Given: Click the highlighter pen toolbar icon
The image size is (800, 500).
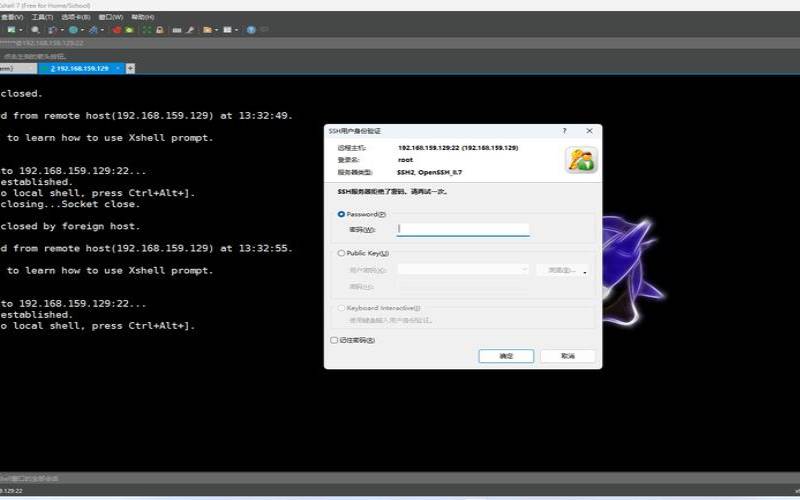Looking at the screenshot, I should coord(190,30).
